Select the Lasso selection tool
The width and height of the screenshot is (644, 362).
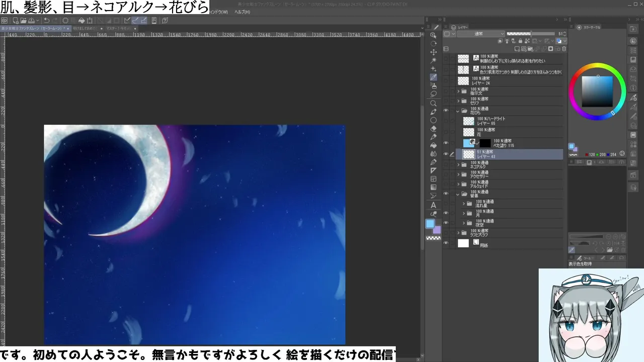[433, 94]
